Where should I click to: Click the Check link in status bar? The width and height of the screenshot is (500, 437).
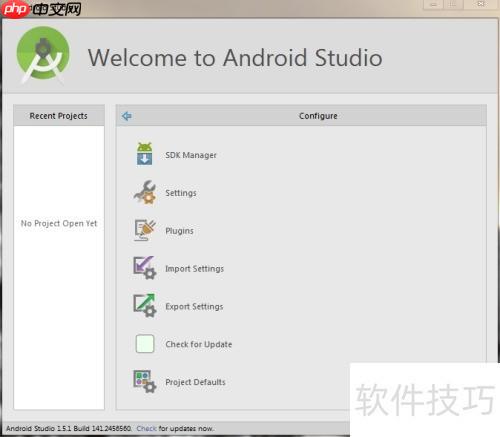point(146,428)
